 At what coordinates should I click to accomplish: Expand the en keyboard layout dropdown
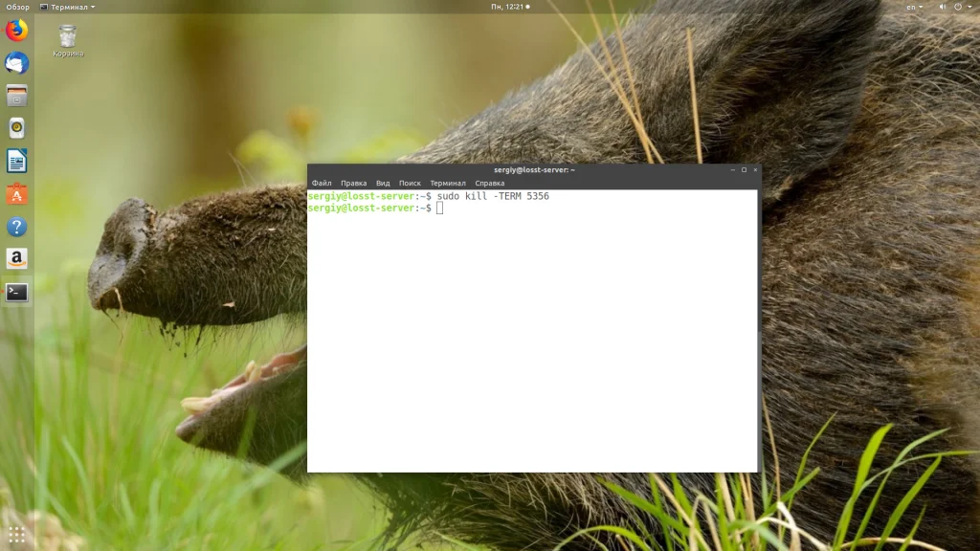coord(914,7)
